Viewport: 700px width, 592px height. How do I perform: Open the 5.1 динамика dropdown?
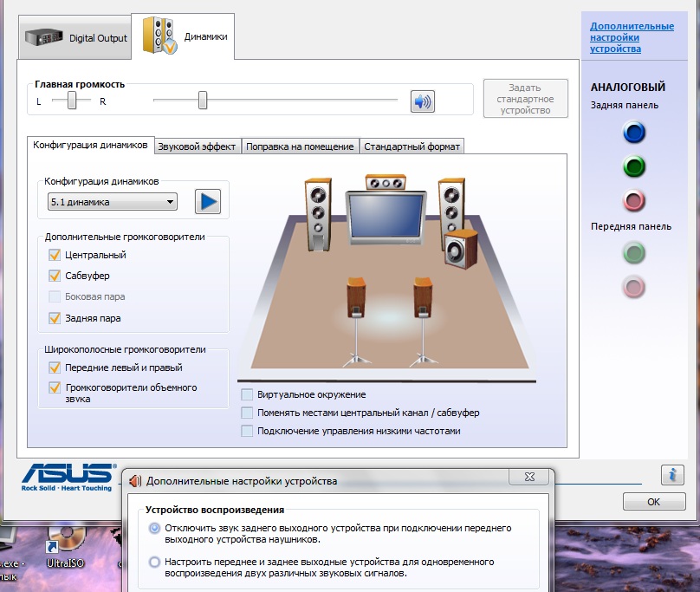click(112, 202)
